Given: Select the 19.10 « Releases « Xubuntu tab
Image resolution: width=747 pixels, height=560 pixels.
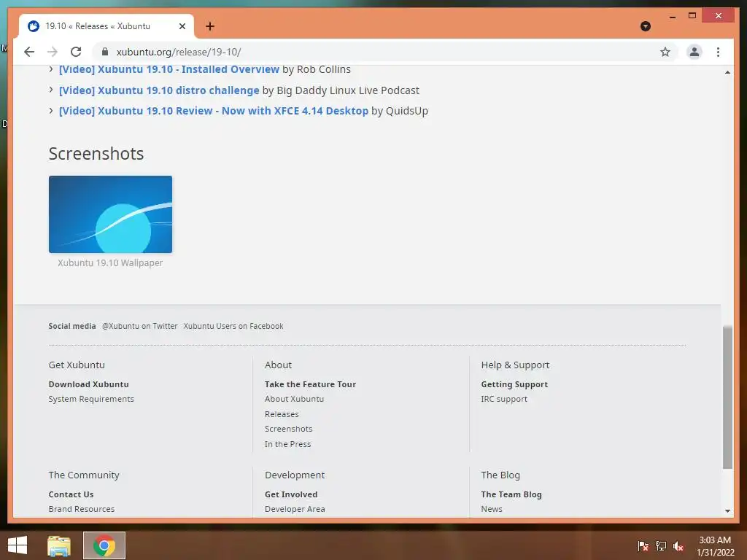Looking at the screenshot, I should (107, 26).
